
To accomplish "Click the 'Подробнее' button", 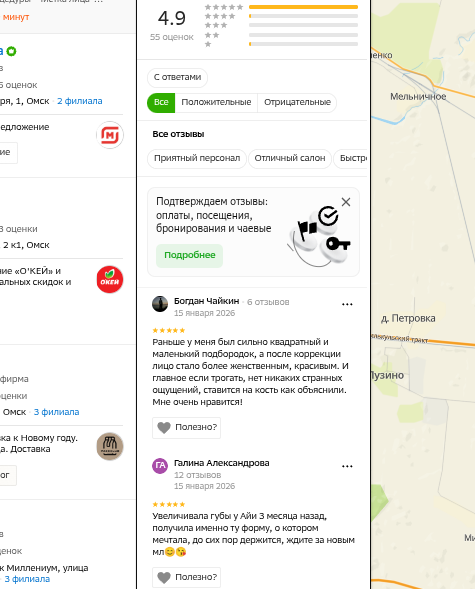I will [x=190, y=255].
